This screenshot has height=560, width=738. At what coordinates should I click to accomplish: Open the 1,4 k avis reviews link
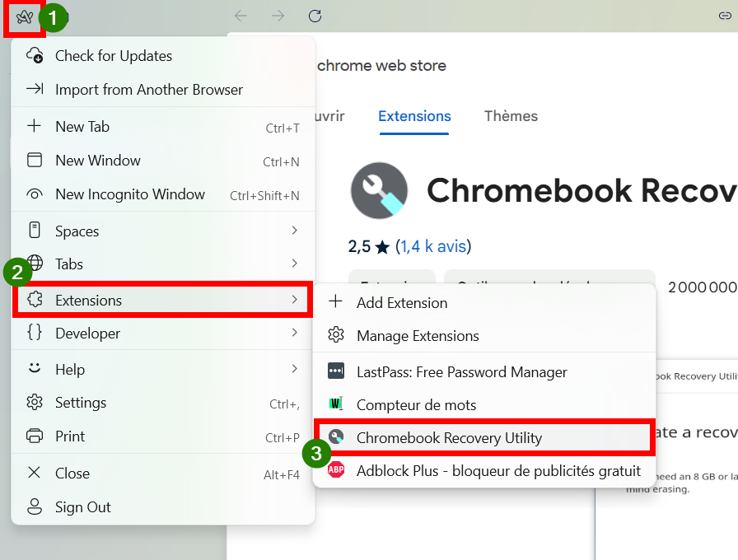433,246
